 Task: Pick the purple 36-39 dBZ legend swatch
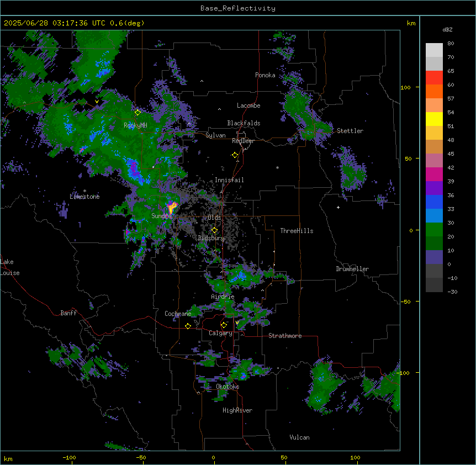coord(434,188)
